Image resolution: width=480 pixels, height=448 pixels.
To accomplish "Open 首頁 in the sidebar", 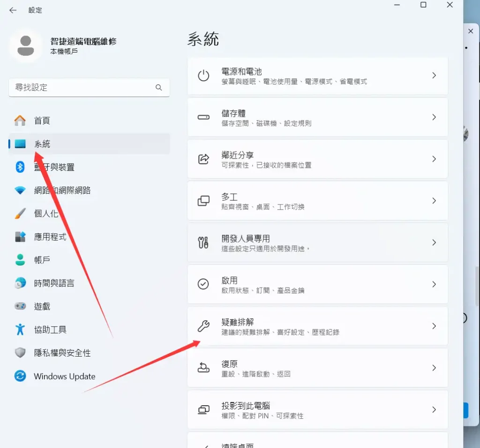I will pos(42,121).
